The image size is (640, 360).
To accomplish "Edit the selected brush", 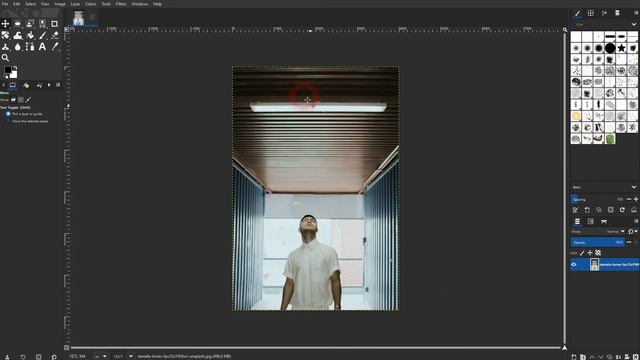I will tap(576, 210).
